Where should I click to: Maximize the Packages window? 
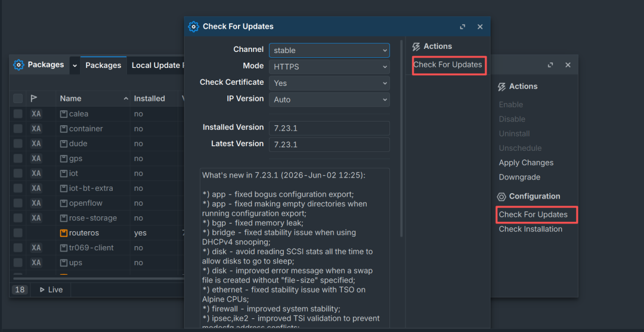(x=550, y=65)
